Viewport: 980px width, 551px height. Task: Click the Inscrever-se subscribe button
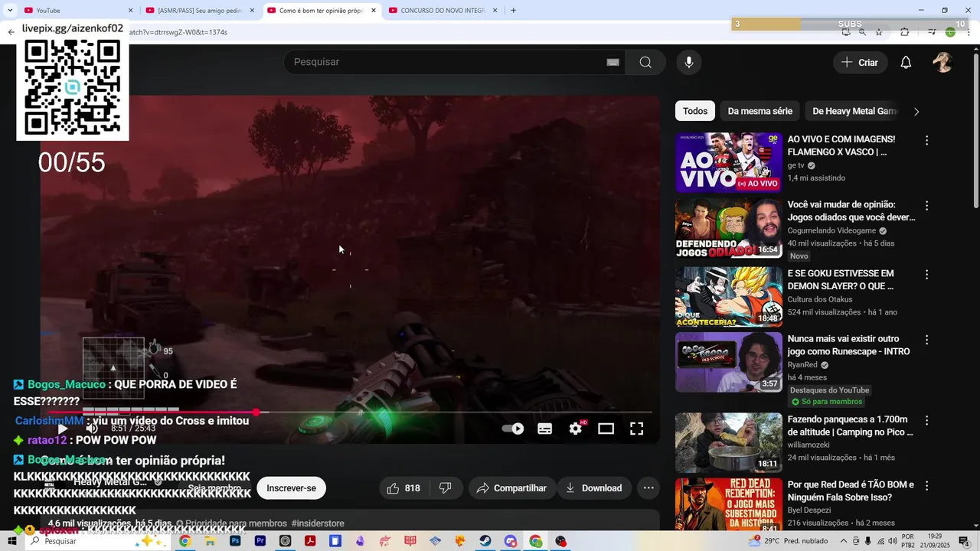(x=291, y=488)
